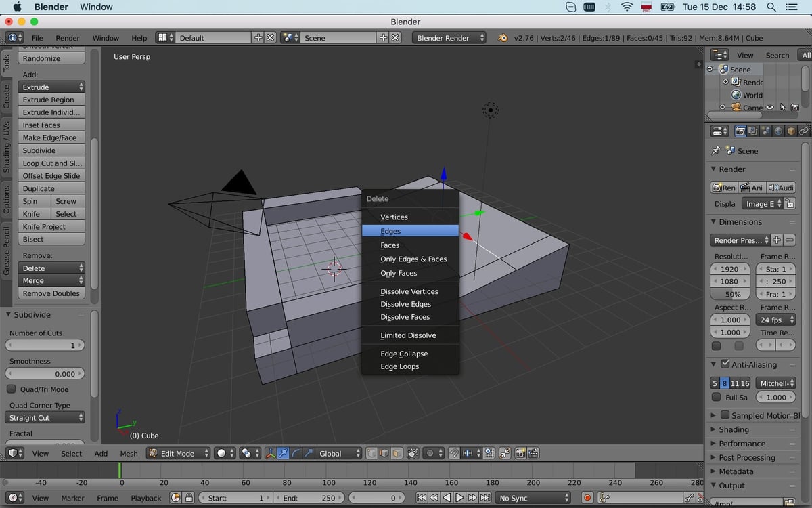Screen dimensions: 812x508
Task: Click the Remove Doubles button
Action: [x=51, y=293]
